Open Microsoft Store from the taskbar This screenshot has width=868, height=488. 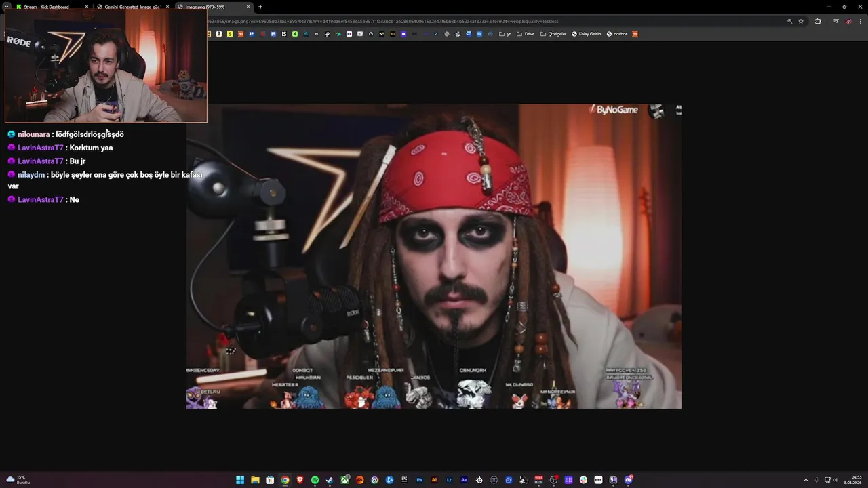click(x=270, y=480)
